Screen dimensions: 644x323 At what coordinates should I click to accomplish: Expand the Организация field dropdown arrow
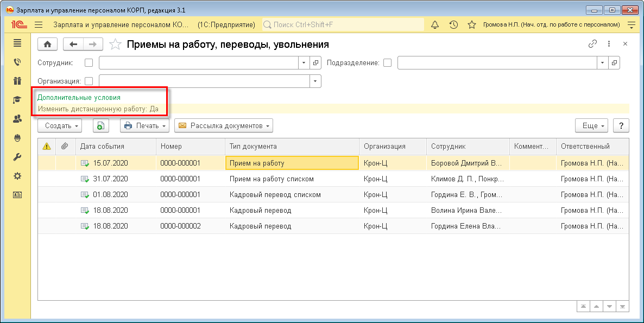315,81
